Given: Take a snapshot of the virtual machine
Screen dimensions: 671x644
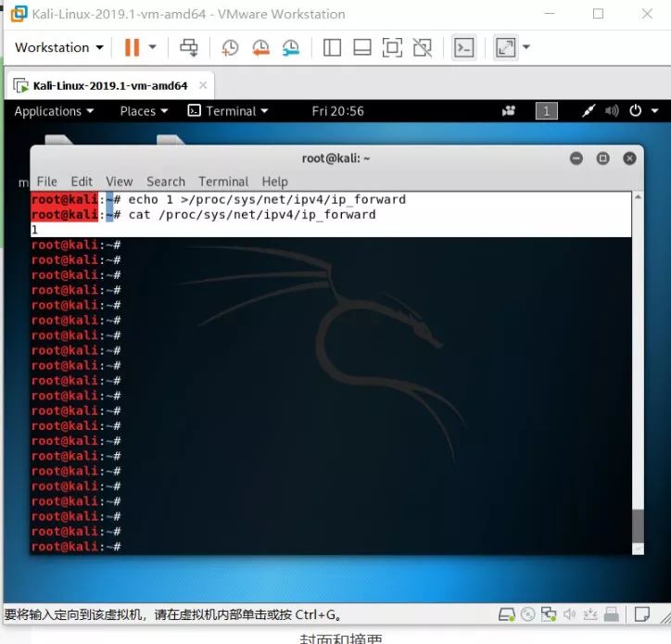Looking at the screenshot, I should click(230, 47).
